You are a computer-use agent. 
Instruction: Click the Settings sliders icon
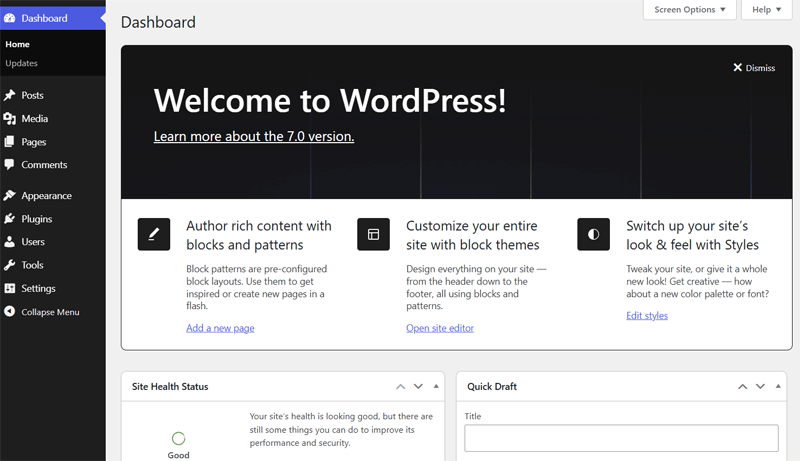point(10,288)
